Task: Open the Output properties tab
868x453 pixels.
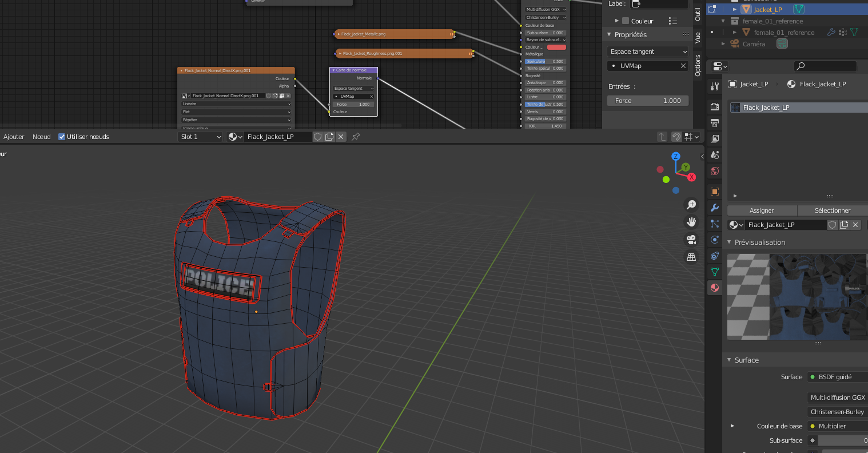Action: point(715,122)
